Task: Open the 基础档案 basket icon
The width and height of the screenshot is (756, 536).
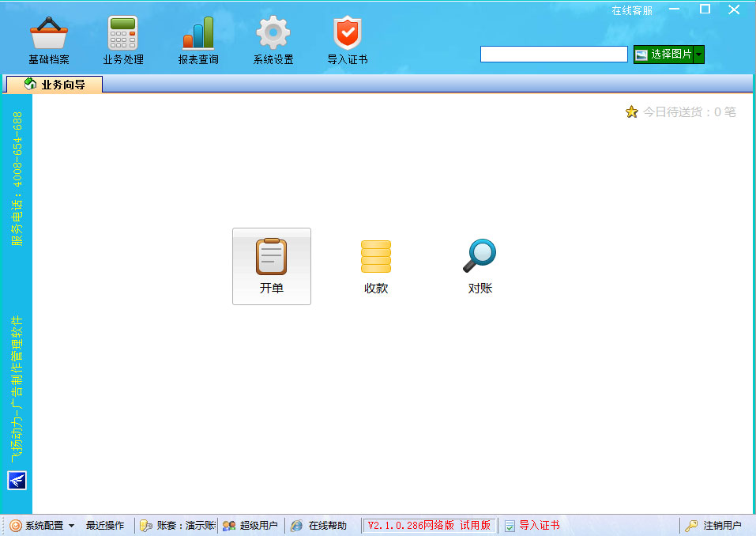Action: point(49,35)
